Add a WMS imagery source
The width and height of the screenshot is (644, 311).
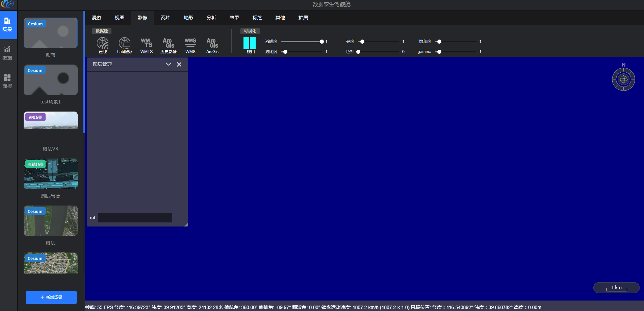pos(190,43)
